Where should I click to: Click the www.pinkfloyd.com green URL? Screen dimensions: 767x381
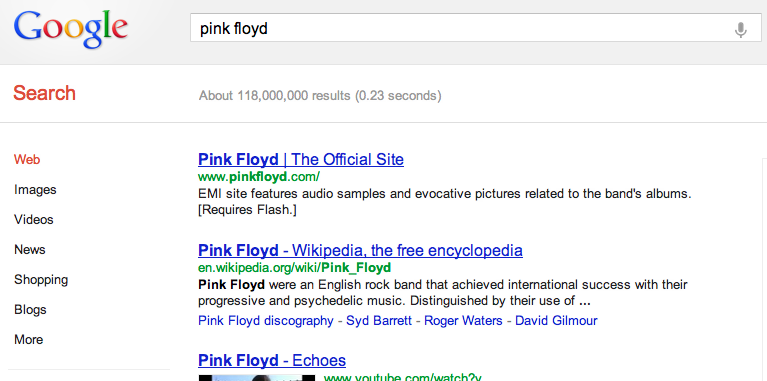click(x=259, y=176)
